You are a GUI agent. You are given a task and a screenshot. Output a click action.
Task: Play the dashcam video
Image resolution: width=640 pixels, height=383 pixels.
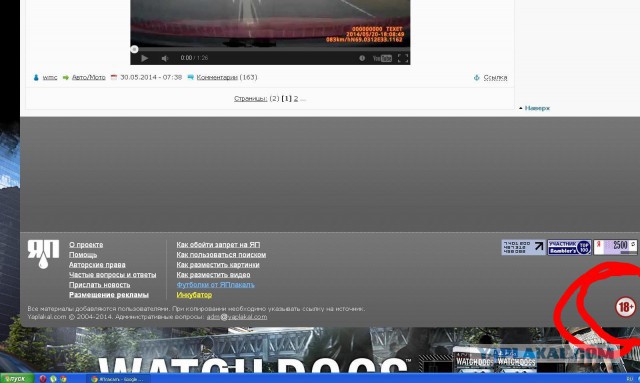144,58
